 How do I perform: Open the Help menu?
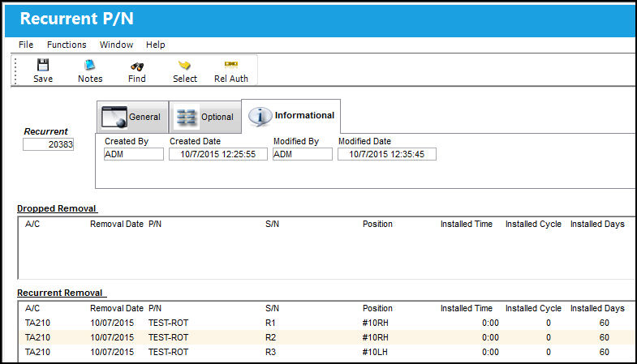coord(156,45)
